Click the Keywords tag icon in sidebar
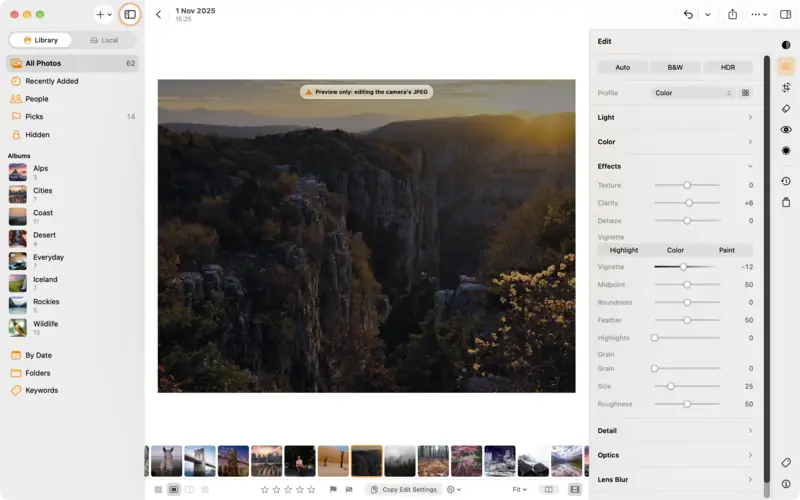 (16, 390)
